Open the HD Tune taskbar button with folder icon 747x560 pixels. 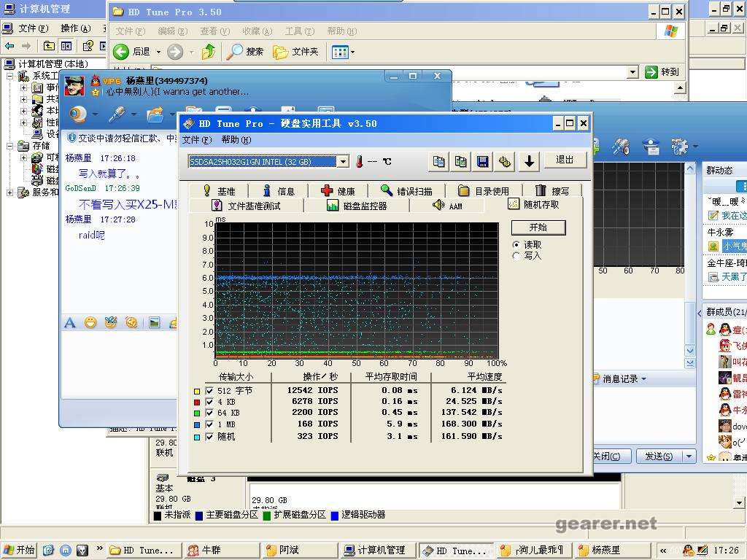pyautogui.click(x=145, y=551)
